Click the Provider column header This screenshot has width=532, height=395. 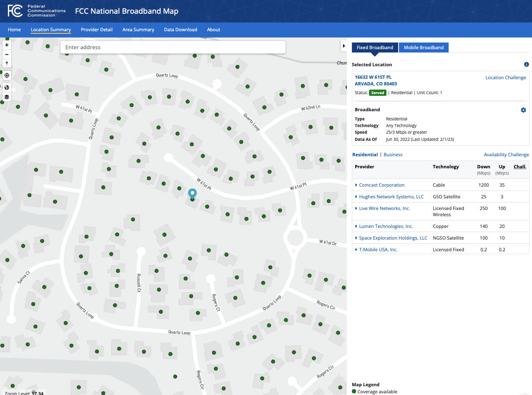coord(364,167)
